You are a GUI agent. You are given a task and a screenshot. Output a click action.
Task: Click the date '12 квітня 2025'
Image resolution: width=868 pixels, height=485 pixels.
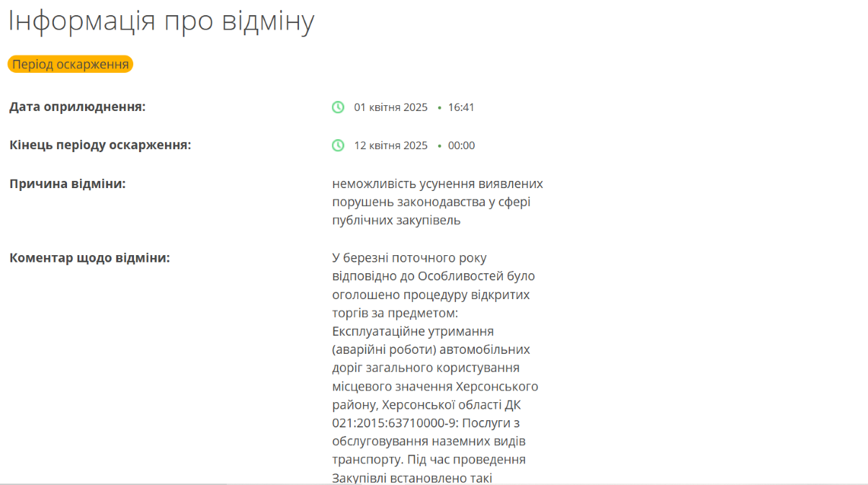[x=390, y=146]
